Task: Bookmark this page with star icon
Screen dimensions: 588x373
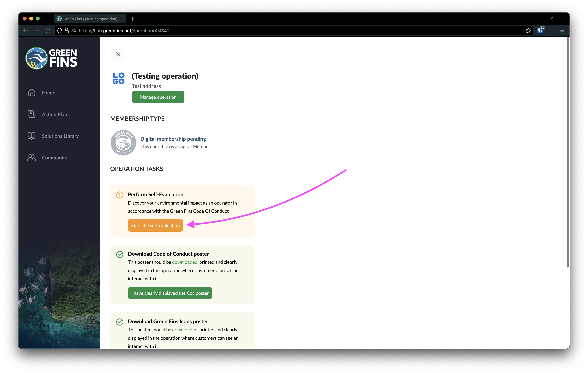Action: tap(528, 31)
